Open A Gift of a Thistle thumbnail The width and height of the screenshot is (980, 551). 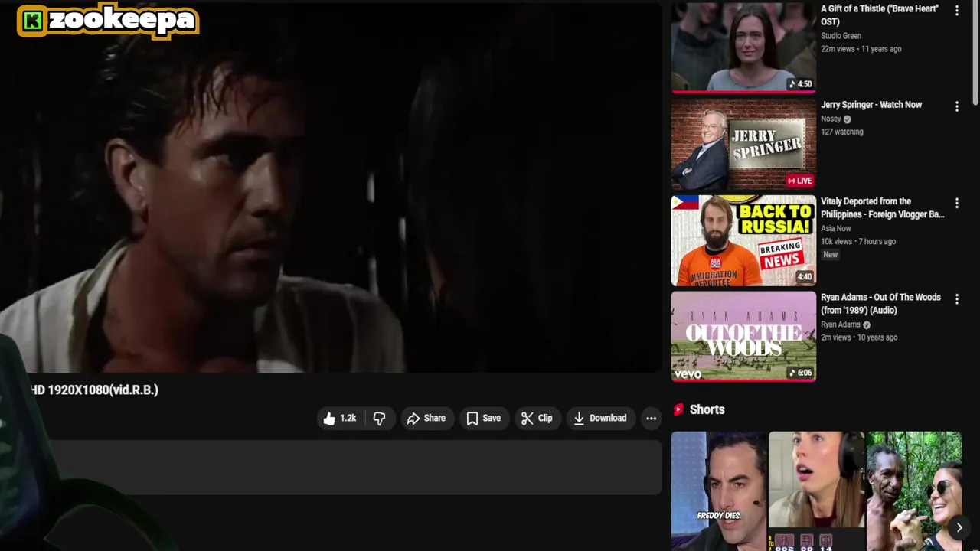(x=743, y=47)
